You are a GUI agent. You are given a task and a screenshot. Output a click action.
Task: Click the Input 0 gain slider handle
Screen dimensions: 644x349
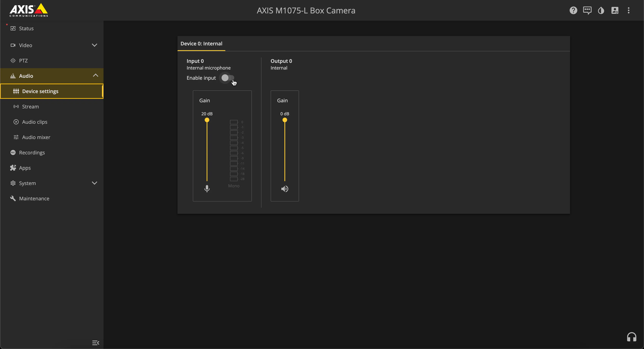207,120
